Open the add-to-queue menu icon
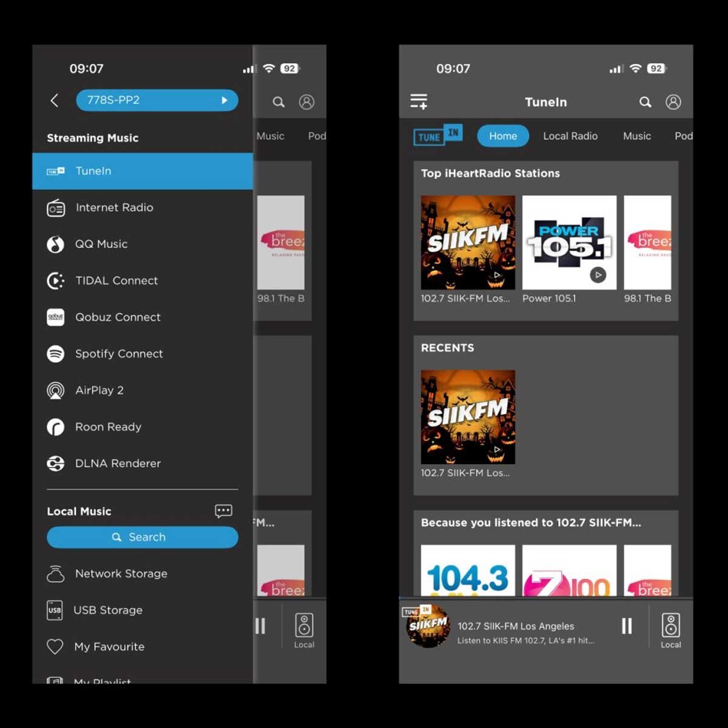The width and height of the screenshot is (728, 728). tap(419, 101)
